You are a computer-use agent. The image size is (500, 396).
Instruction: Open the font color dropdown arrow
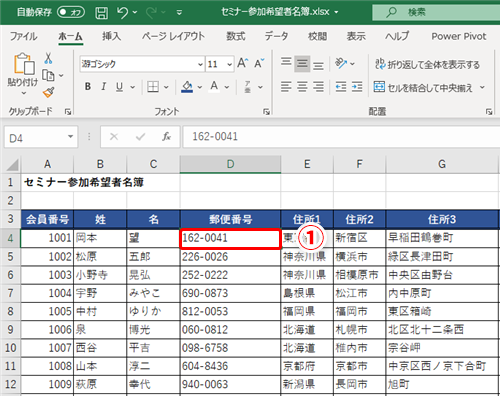click(x=227, y=87)
